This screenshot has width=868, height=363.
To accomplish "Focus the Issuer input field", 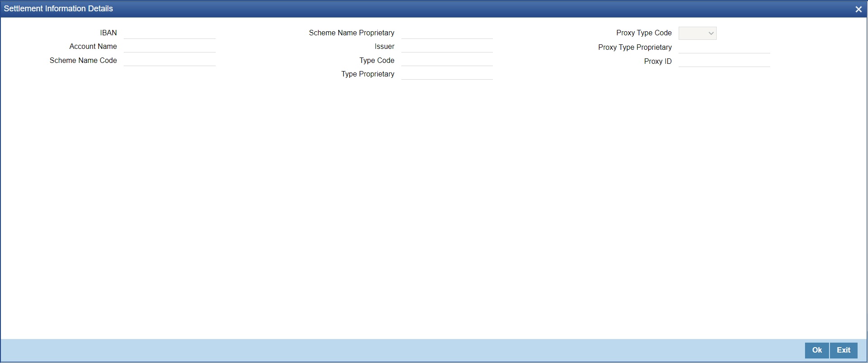I will pyautogui.click(x=447, y=47).
